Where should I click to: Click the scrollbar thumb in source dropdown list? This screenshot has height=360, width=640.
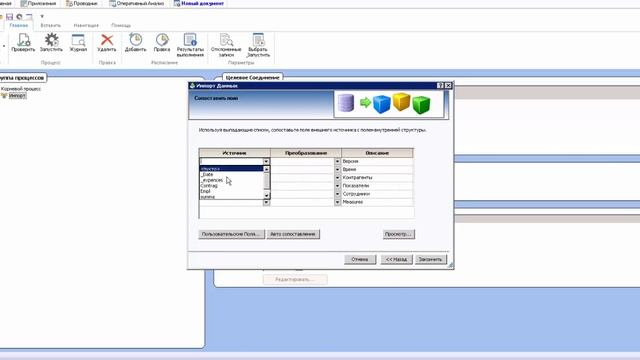267,181
